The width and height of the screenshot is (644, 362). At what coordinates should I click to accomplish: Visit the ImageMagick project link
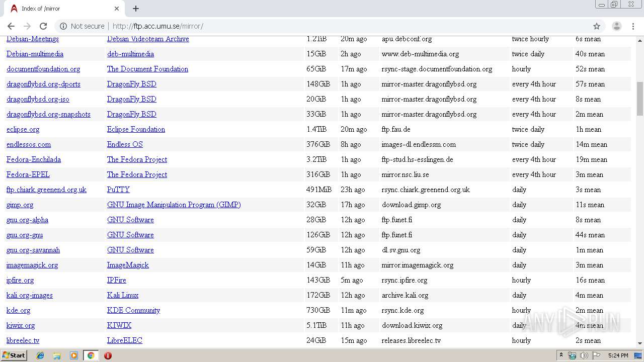click(128, 265)
